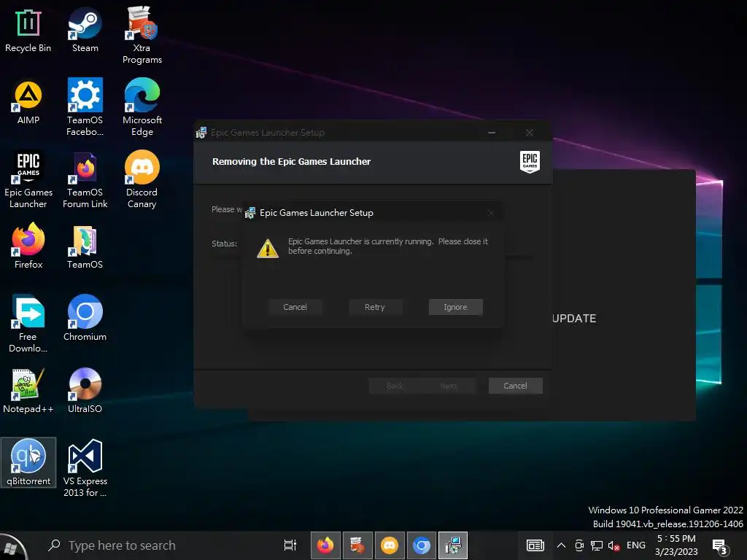Screen dimensions: 747x560
Task: Click the Epic Games logo in wizard header
Action: [530, 162]
